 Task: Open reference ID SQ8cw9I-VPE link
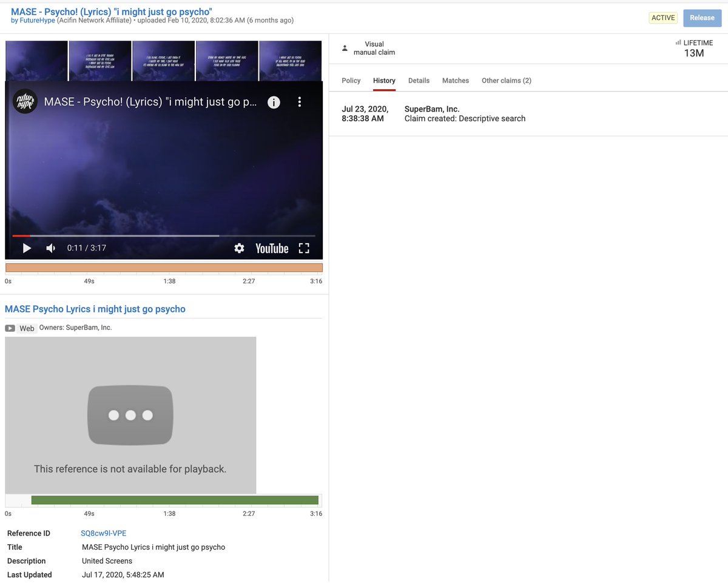click(104, 533)
